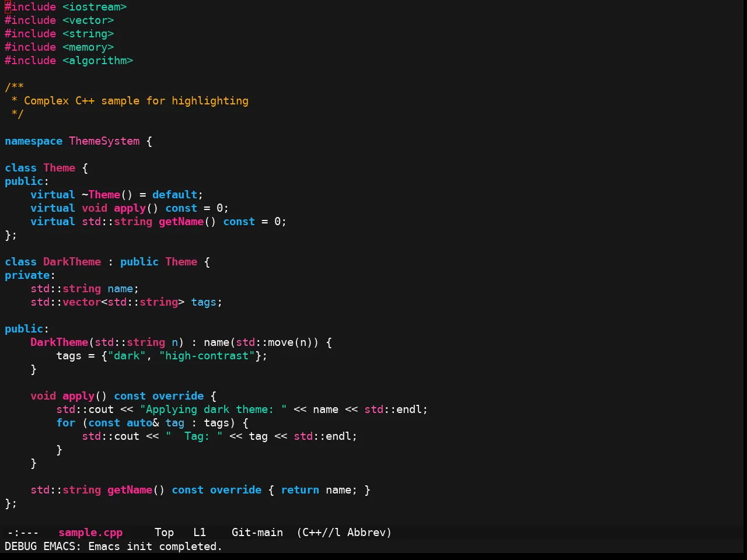The width and height of the screenshot is (747, 560).
Task: Click the L1 line number indicator
Action: pyautogui.click(x=200, y=533)
